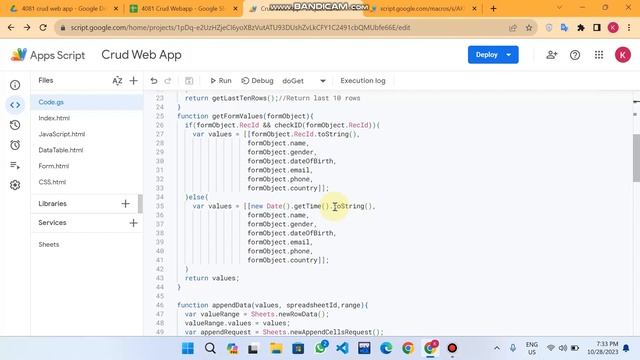This screenshot has height=360, width=640.
Task: Redo the last code edit
Action: click(168, 81)
